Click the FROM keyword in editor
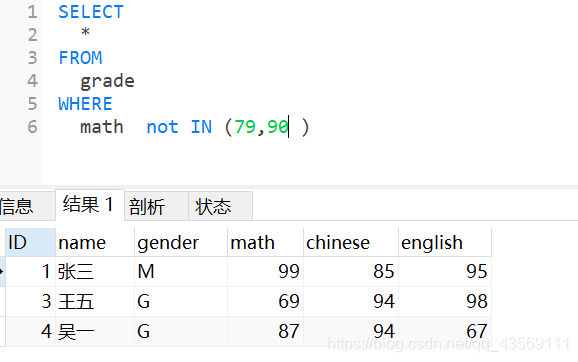Viewport: 578px width, 362px height. (x=80, y=58)
